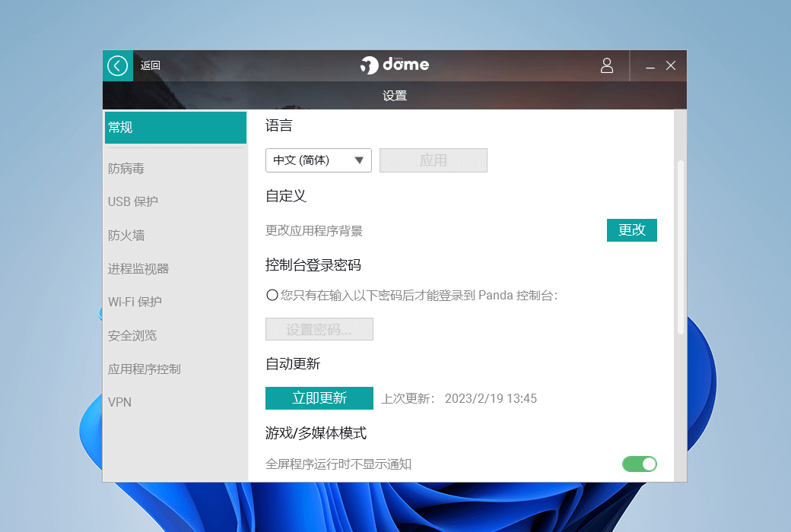The image size is (791, 532).
Task: Click the 设置密码 button
Action: point(319,330)
